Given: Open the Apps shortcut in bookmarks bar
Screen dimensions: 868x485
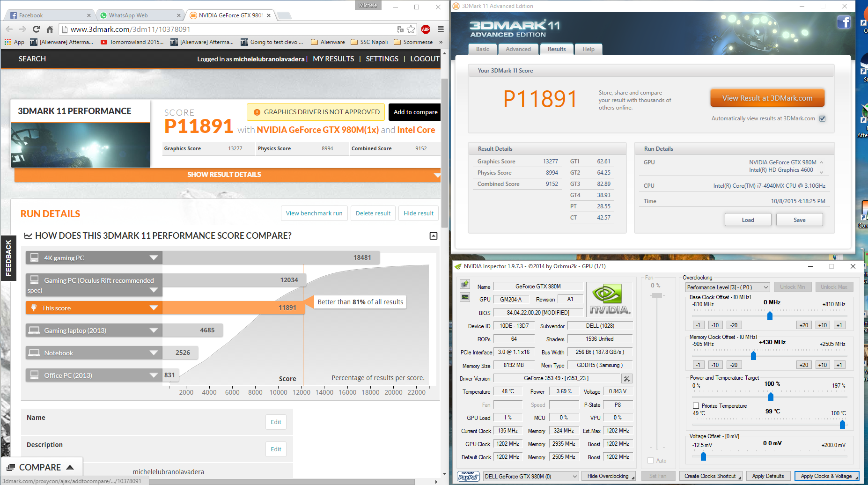Looking at the screenshot, I should tap(15, 42).
